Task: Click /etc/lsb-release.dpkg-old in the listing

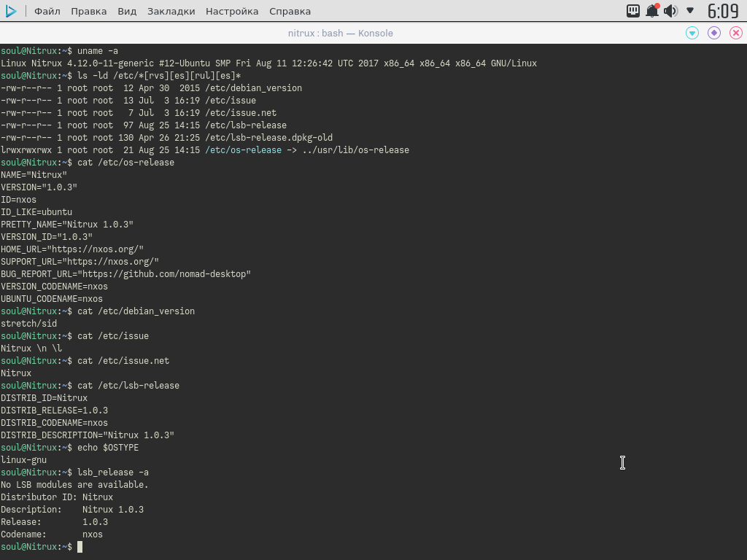Action: point(268,138)
